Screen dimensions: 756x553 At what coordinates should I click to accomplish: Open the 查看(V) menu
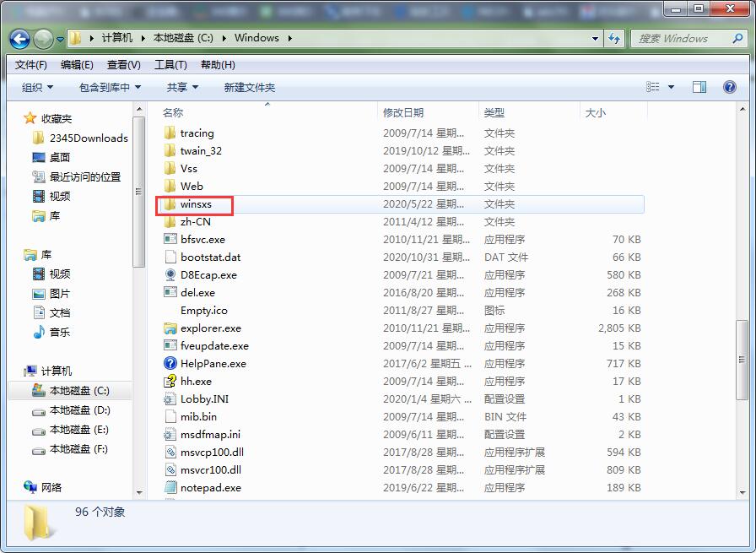point(123,65)
